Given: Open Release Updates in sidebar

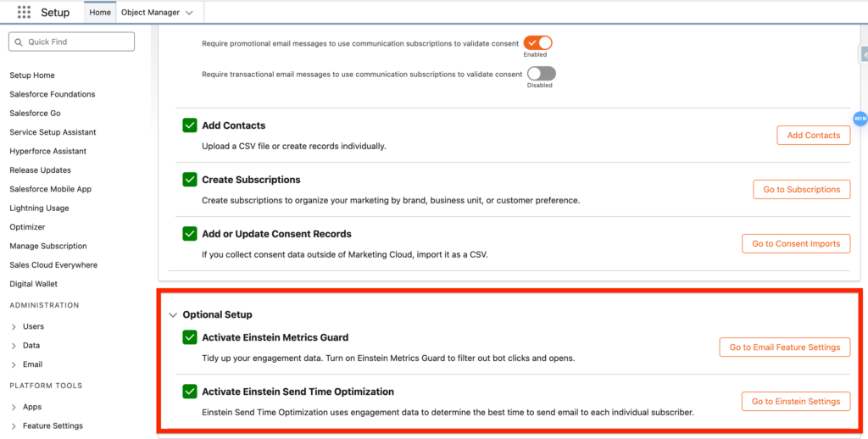Looking at the screenshot, I should (x=40, y=170).
